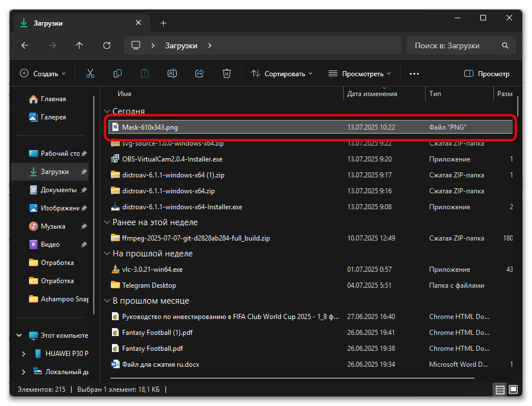Select the Fantasy Football.pdf Chrome icon

(115, 349)
